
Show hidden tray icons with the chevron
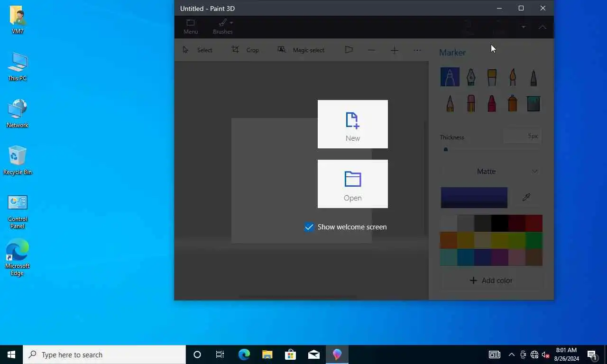512,355
